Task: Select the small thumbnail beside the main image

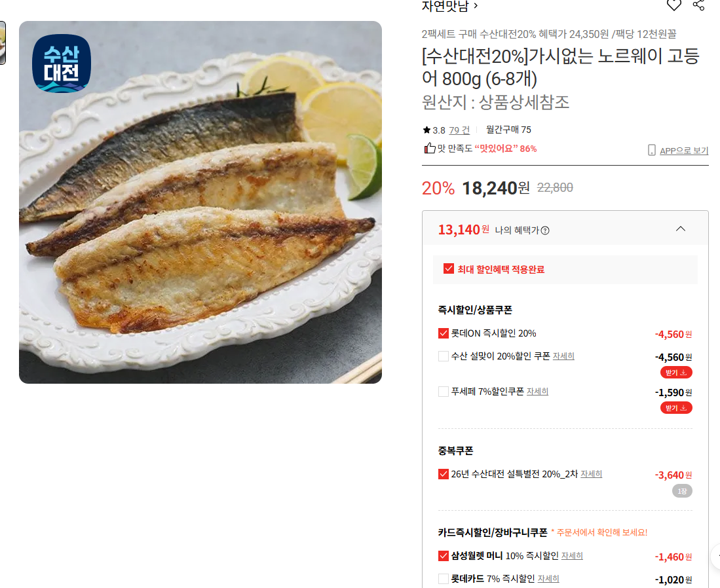Action: point(3,43)
